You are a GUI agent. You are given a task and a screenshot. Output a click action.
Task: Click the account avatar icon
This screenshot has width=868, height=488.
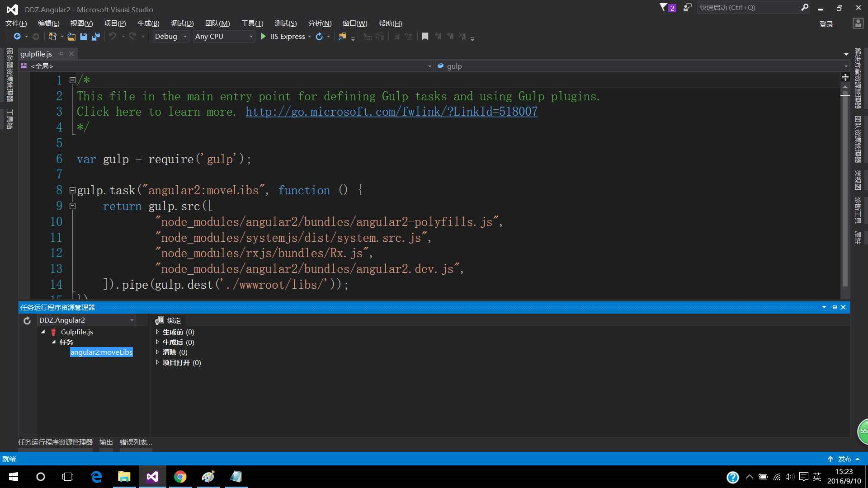pyautogui.click(x=858, y=23)
